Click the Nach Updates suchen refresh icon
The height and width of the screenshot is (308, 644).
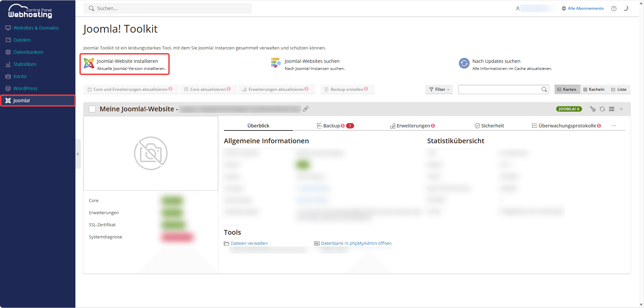coord(464,63)
